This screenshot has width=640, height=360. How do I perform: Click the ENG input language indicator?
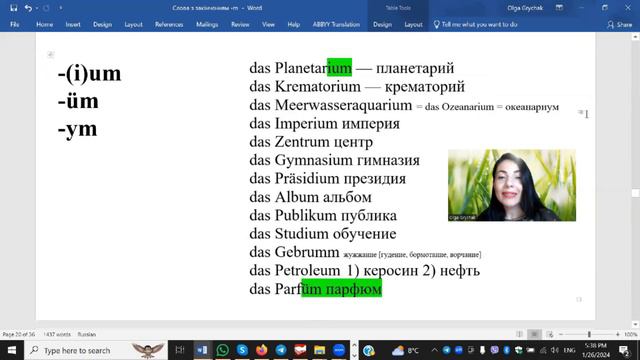(x=569, y=350)
